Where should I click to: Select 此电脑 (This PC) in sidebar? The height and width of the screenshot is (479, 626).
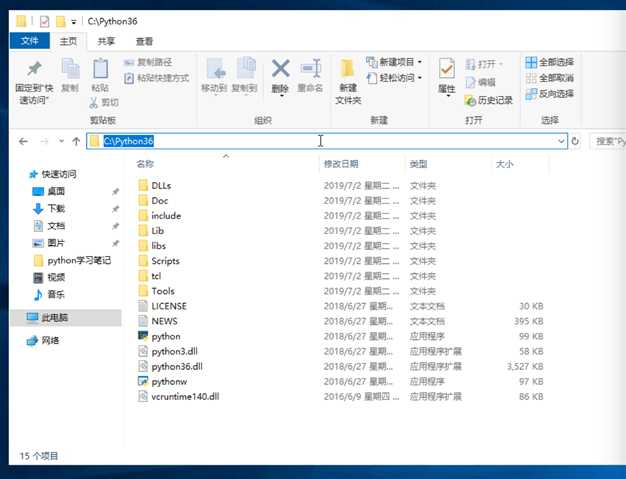coord(66,318)
